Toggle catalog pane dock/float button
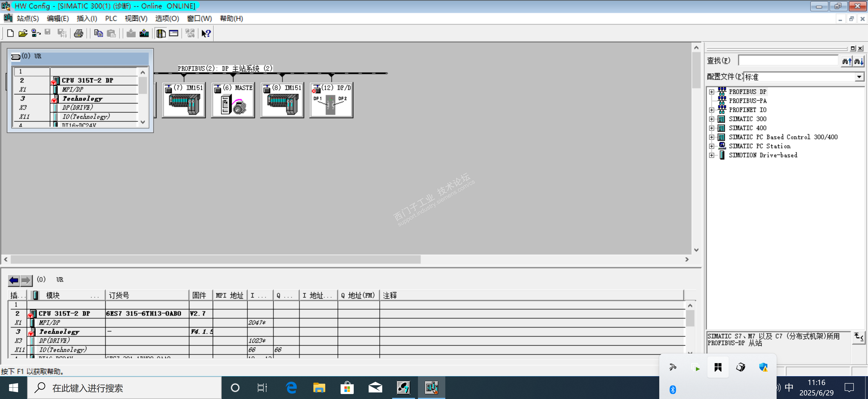 pos(852,48)
